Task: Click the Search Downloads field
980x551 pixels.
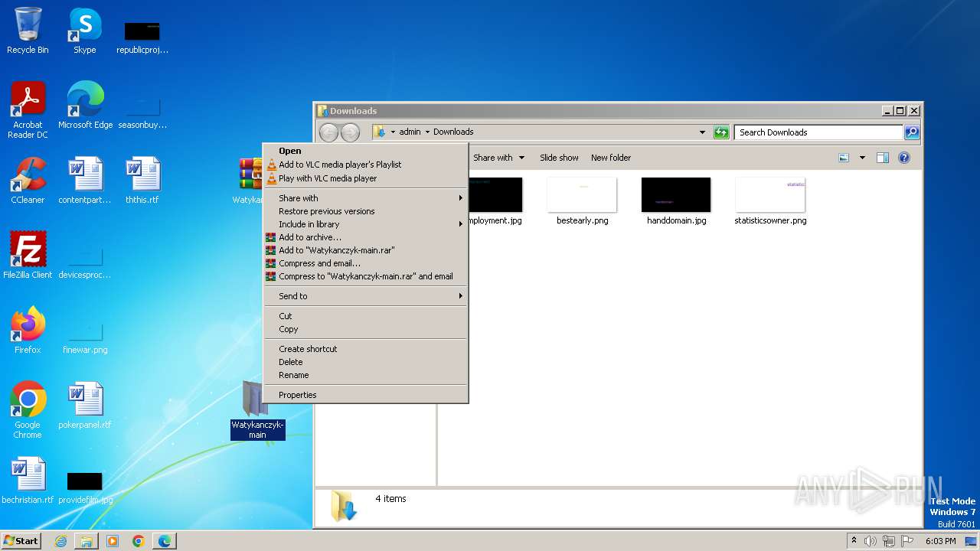Action: pyautogui.click(x=818, y=132)
